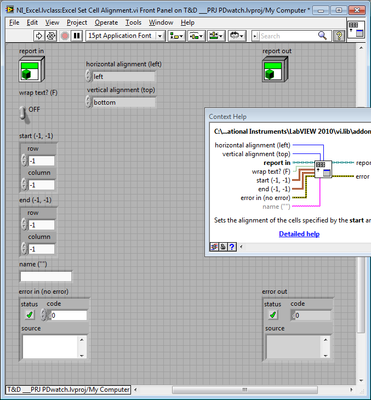This screenshot has width=371, height=400.
Task: Click the end column stepper arrows
Action: click(x=24, y=248)
